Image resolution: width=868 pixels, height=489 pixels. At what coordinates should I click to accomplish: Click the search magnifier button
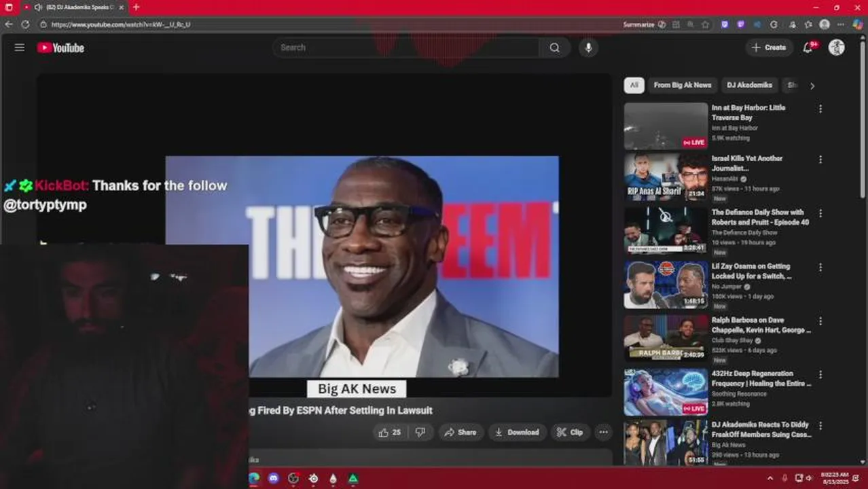point(555,48)
